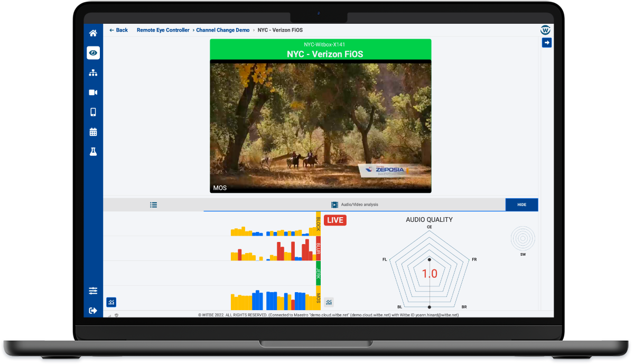Viewport: 634px width, 364px height.
Task: Open the network hierarchy sidebar icon
Action: [x=93, y=73]
